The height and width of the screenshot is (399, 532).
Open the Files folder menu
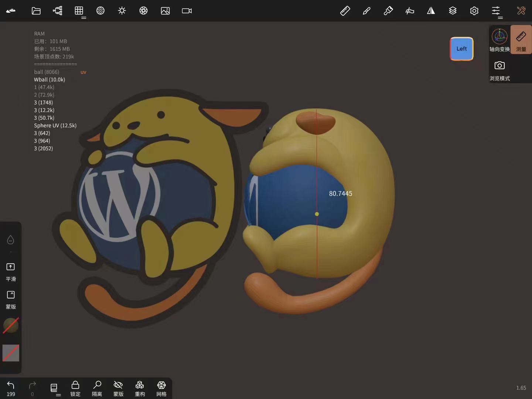(x=36, y=11)
